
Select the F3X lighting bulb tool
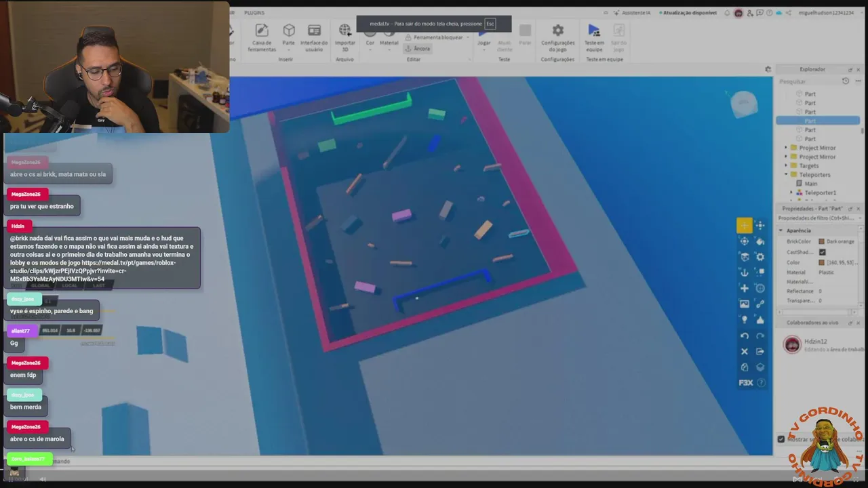(745, 319)
